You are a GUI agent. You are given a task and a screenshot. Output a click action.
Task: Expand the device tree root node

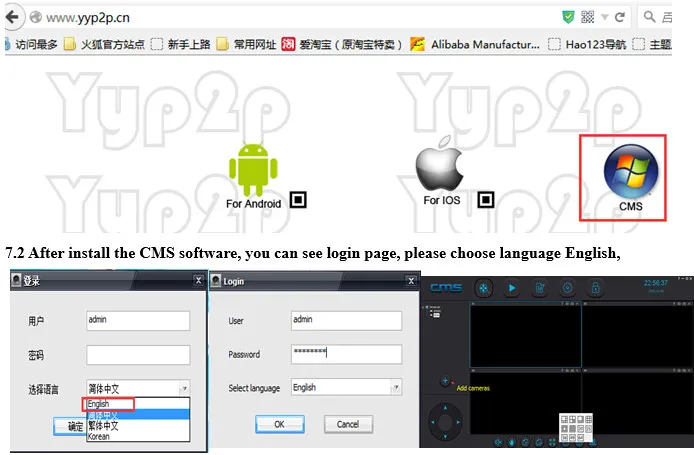(x=424, y=307)
